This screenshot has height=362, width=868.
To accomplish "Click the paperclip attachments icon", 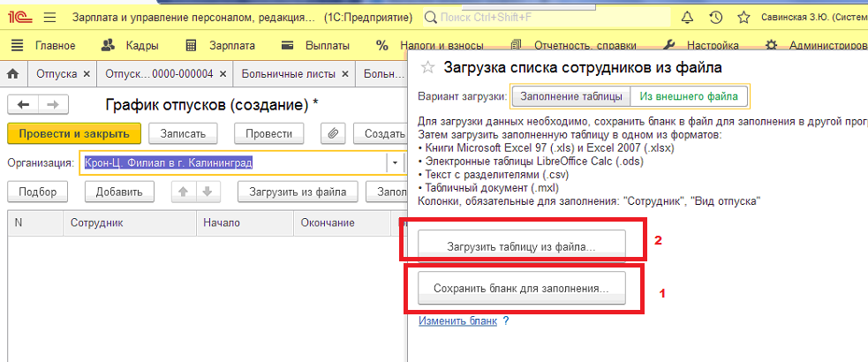I will (x=333, y=133).
